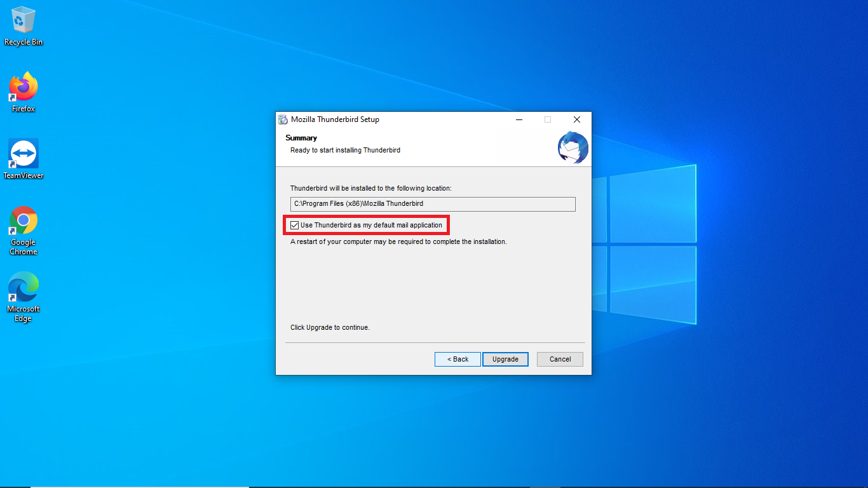Minimize the Mozilla Thunderbird Setup window
This screenshot has width=868, height=488.
click(519, 119)
